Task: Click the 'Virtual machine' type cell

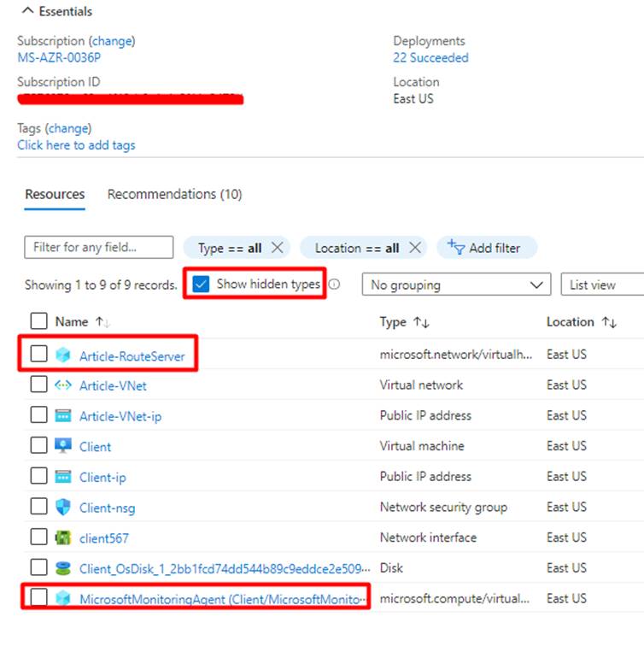Action: pyautogui.click(x=422, y=446)
